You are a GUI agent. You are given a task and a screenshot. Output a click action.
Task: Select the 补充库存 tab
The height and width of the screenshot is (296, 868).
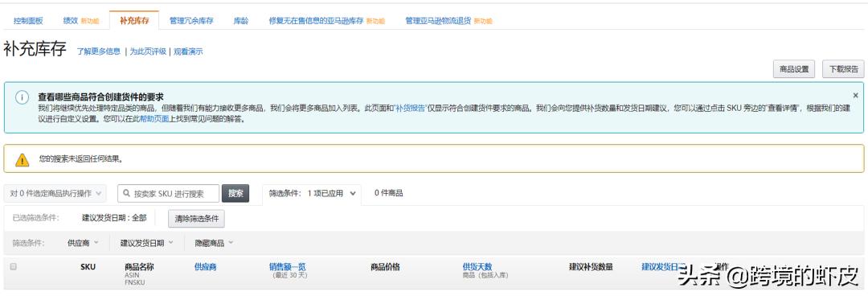(x=134, y=20)
